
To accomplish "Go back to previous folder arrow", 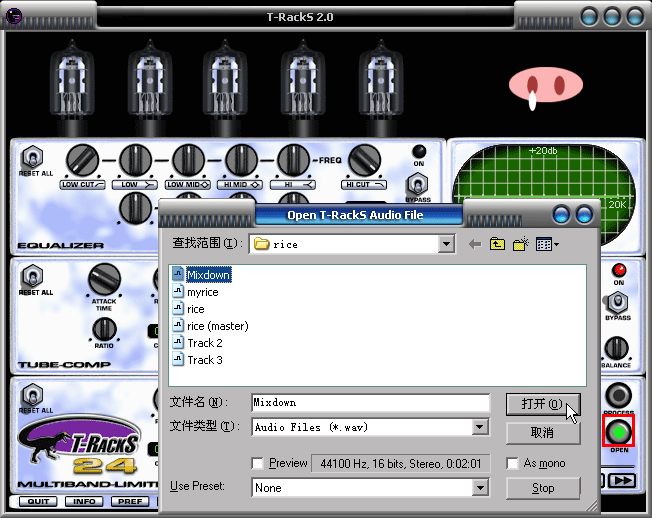I will (x=475, y=244).
